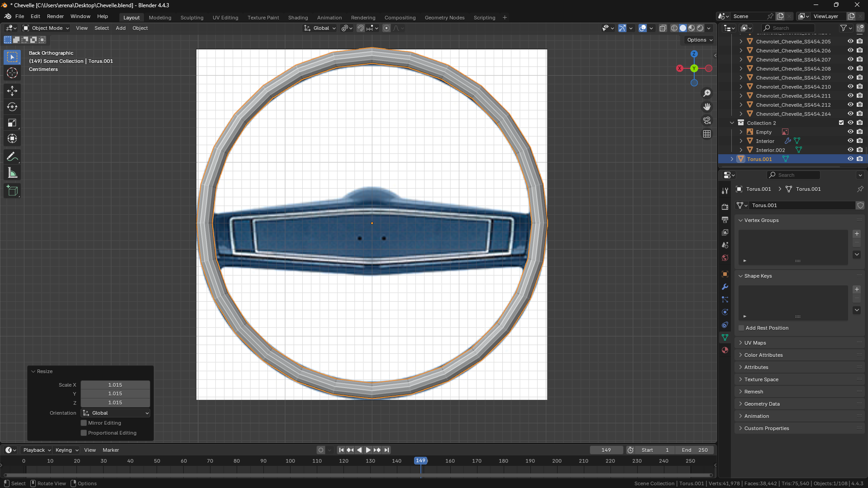868x488 pixels.
Task: Jump to the timeline end frame
Action: [386, 450]
